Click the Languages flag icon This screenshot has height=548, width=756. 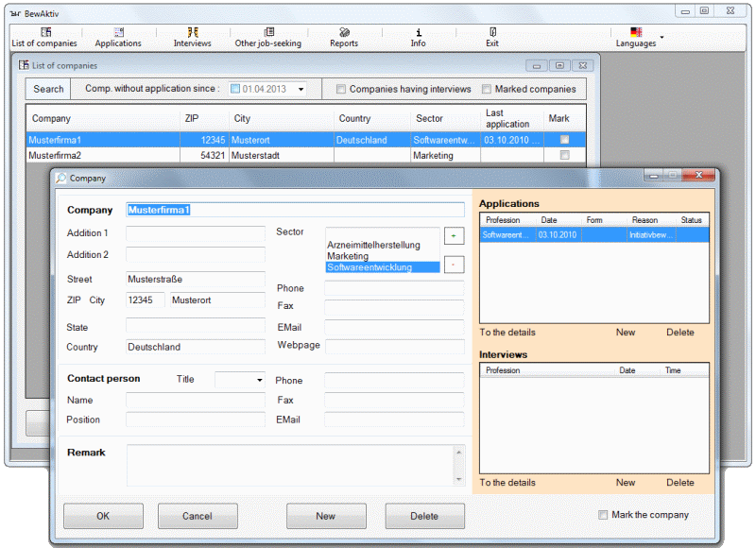pyautogui.click(x=636, y=32)
